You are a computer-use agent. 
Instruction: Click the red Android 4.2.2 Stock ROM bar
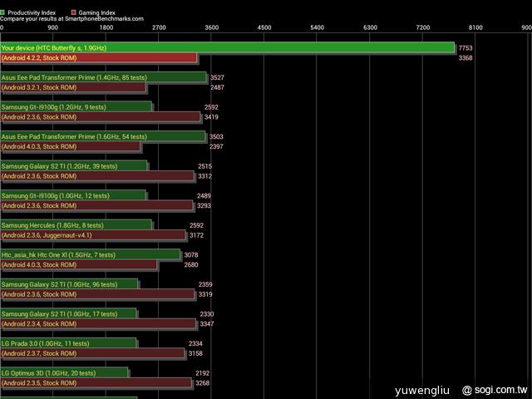98,58
